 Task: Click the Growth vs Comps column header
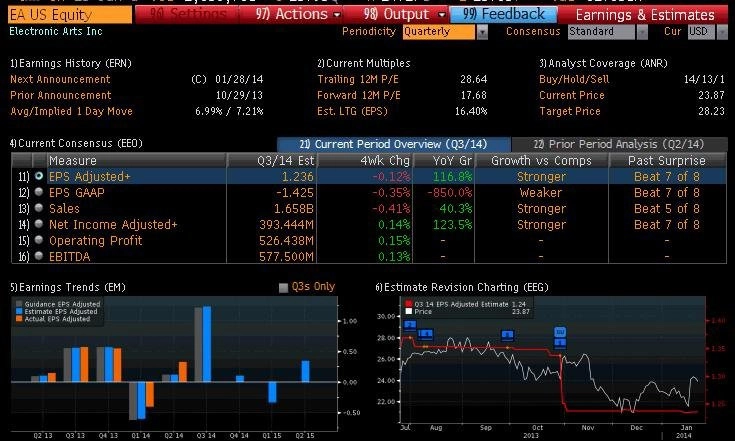pyautogui.click(x=541, y=160)
